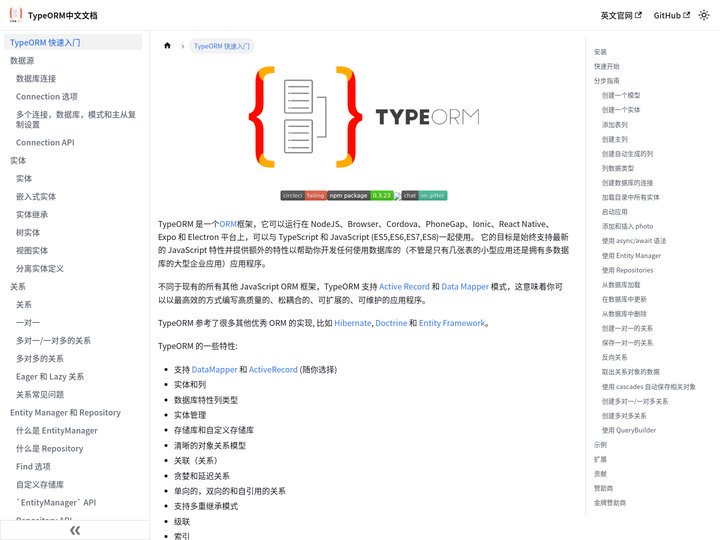Select TypeORM 快速入门 in the sidebar
Viewport: 720px width, 540px height.
73,42
